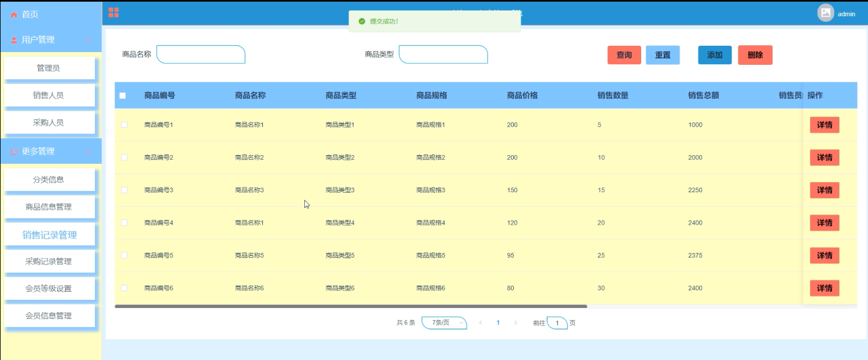868x360 pixels.
Task: Collapse the 用户管理 menu chevron
Action: click(89, 40)
